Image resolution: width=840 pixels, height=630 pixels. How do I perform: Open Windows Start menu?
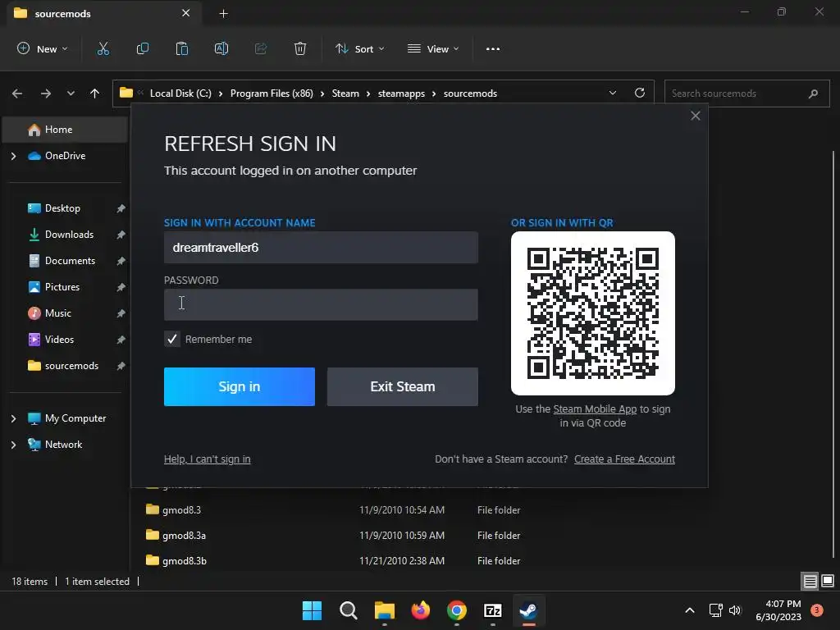tap(313, 610)
